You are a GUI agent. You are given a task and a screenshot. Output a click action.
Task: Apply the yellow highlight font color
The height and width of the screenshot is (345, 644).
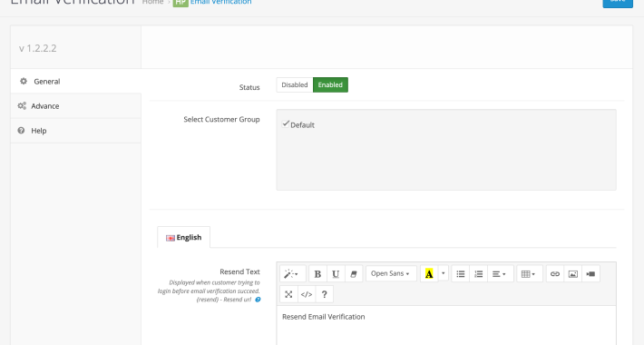click(x=429, y=274)
